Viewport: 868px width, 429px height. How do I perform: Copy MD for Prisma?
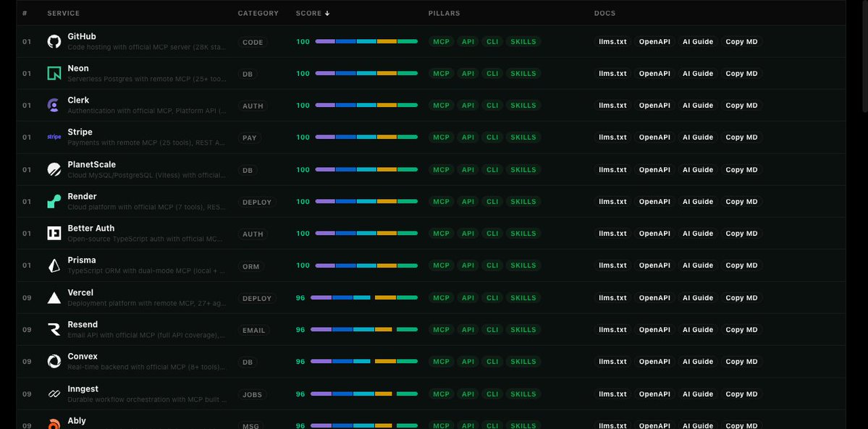[x=741, y=266]
